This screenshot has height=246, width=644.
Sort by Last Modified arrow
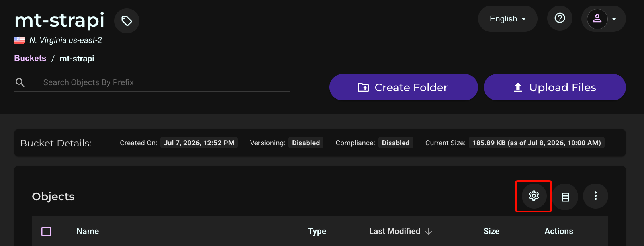[429, 231]
